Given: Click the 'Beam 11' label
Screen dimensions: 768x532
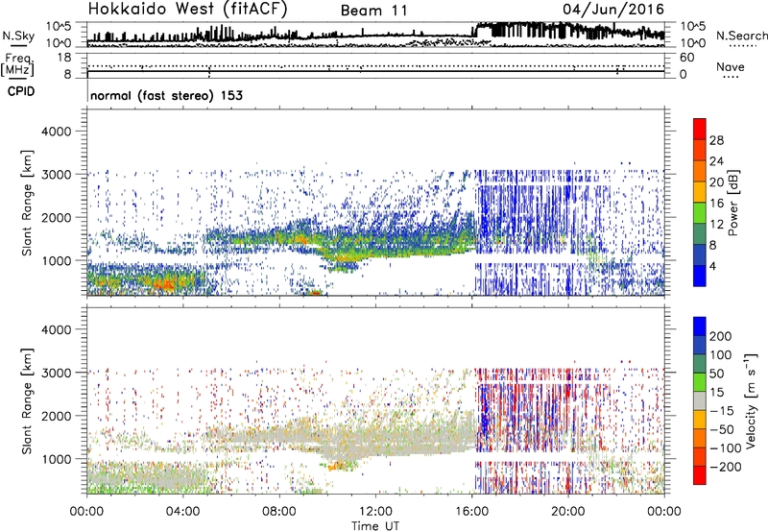Looking at the screenshot, I should pos(374,11).
